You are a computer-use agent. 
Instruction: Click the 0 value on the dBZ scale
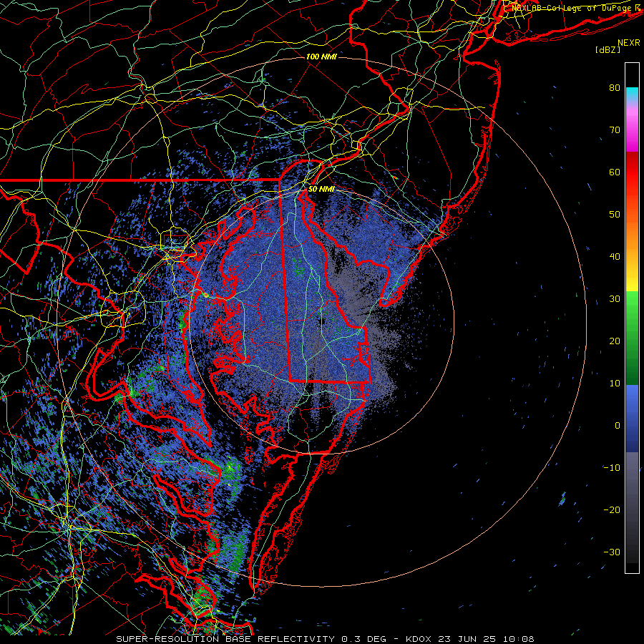pyautogui.click(x=618, y=426)
